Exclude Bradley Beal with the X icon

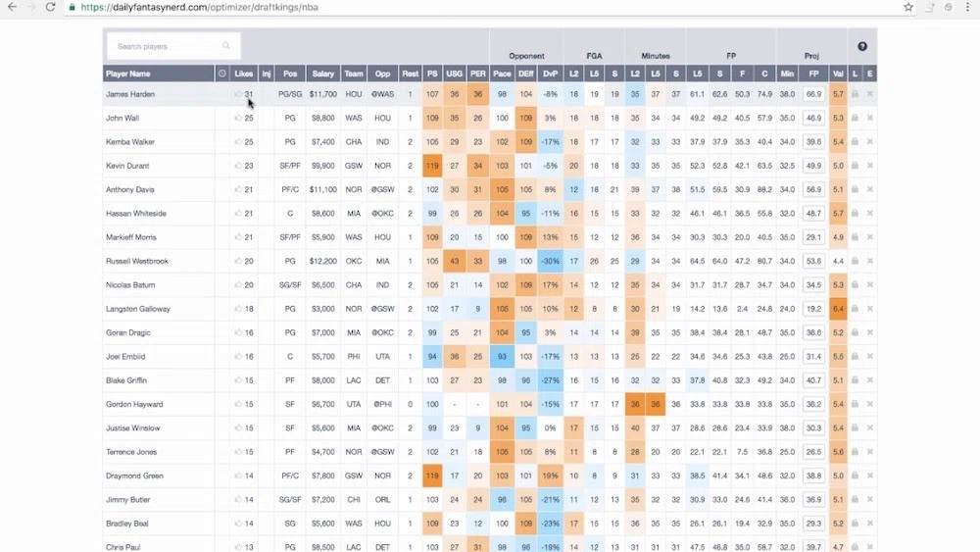[x=870, y=524]
